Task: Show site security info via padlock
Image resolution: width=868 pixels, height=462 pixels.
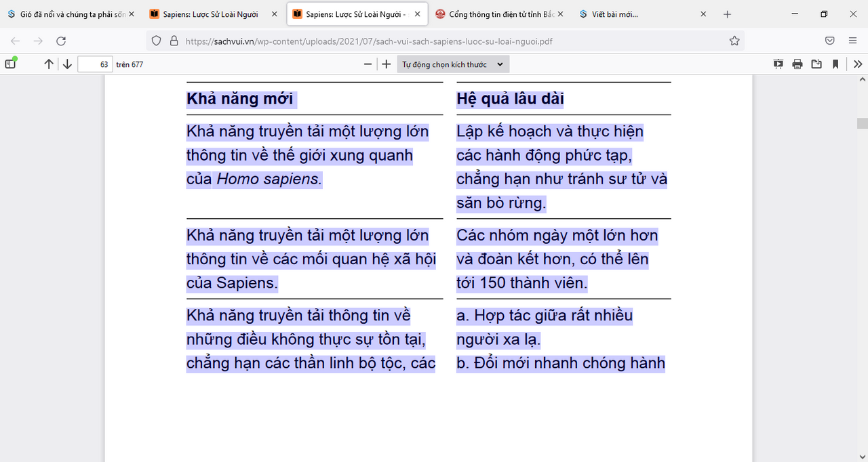Action: click(x=174, y=41)
